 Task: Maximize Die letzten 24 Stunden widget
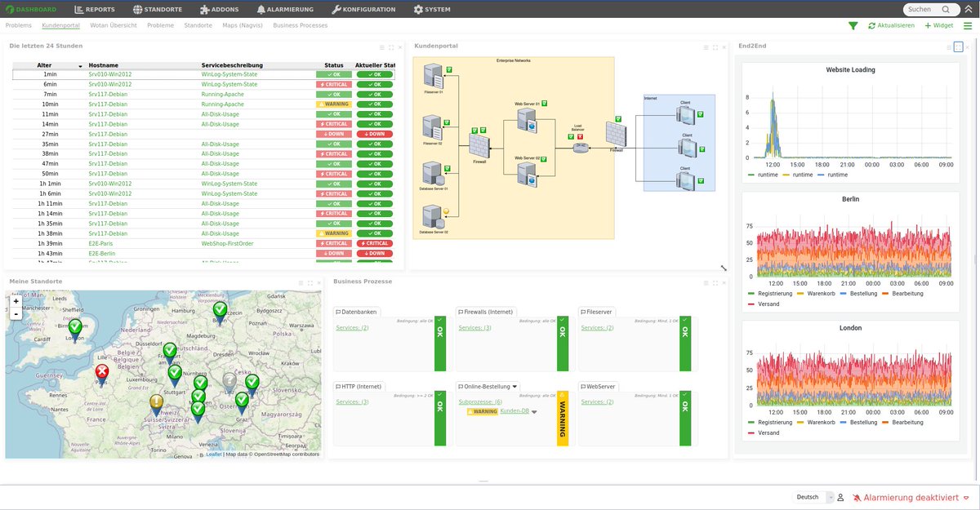(390, 47)
